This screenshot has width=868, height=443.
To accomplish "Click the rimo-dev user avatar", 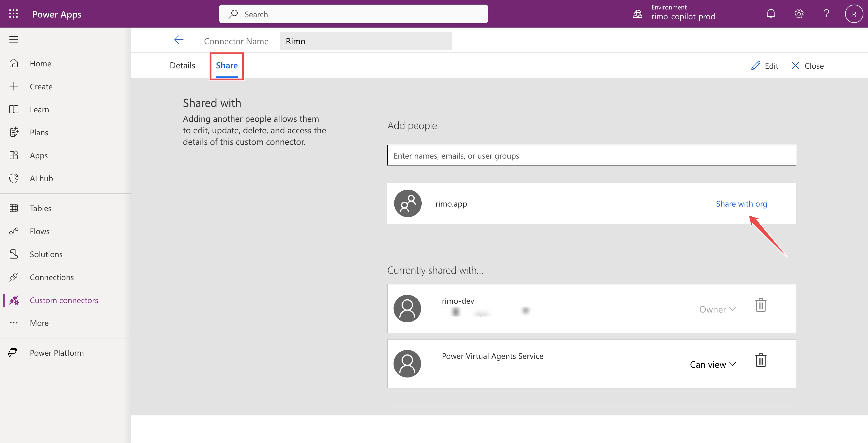I will point(407,309).
